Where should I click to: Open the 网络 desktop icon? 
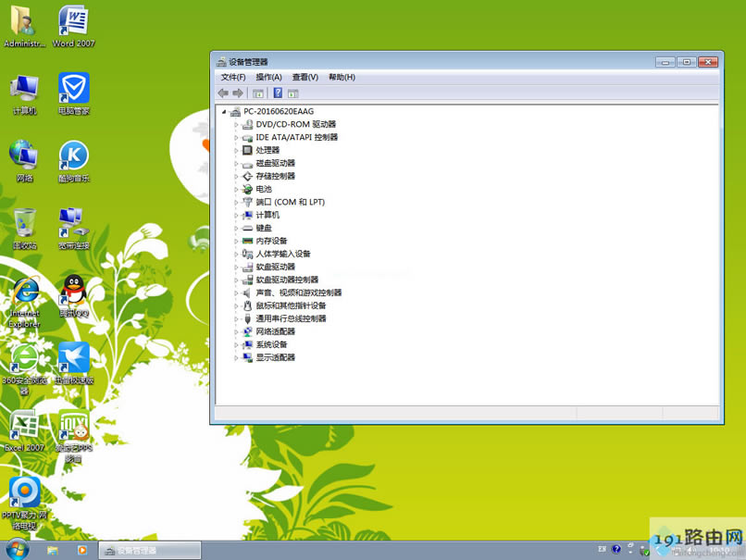pos(25,161)
